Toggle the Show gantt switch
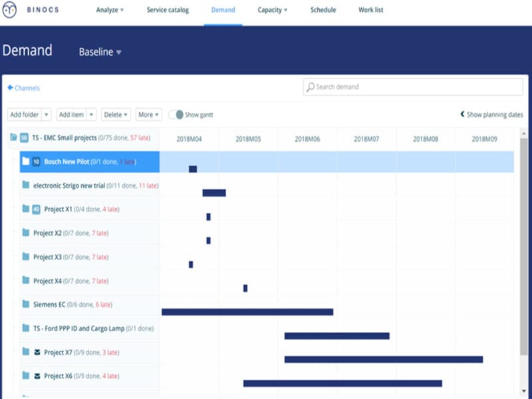Screen dimensions: 532x399 pos(176,114)
